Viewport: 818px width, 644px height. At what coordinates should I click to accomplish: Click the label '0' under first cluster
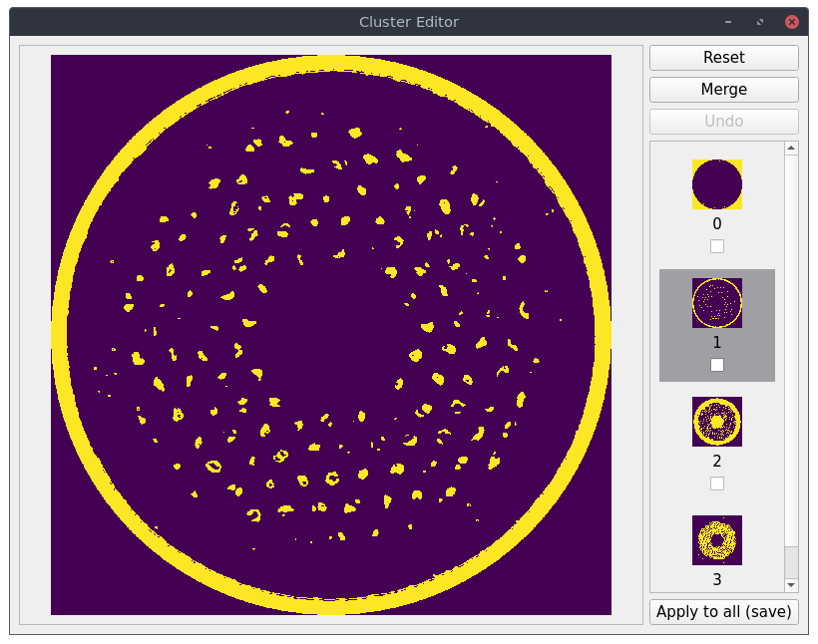[717, 223]
